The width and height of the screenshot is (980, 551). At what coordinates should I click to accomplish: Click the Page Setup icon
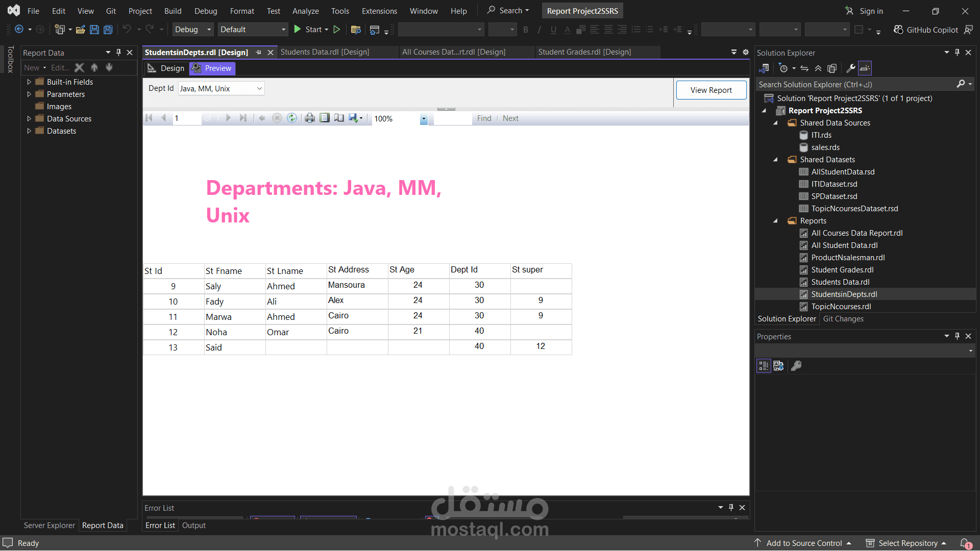pos(339,118)
